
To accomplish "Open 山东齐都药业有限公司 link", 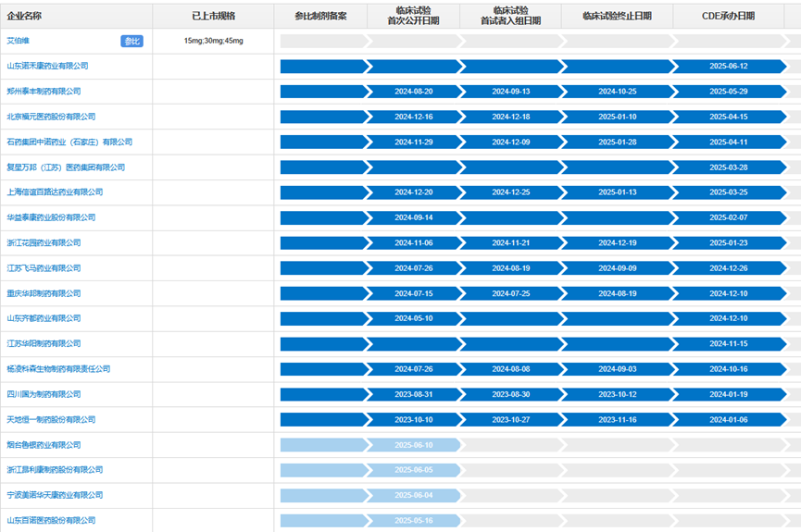I will (x=44, y=318).
